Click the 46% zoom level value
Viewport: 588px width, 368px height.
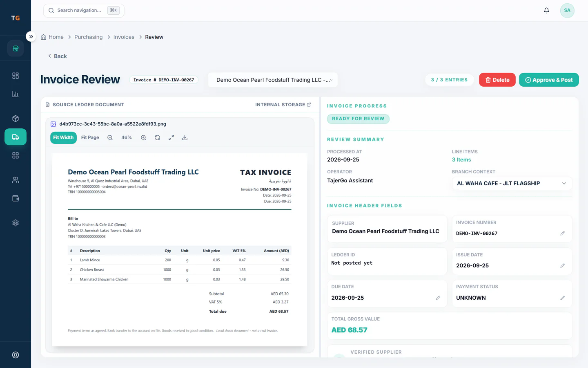point(127,138)
